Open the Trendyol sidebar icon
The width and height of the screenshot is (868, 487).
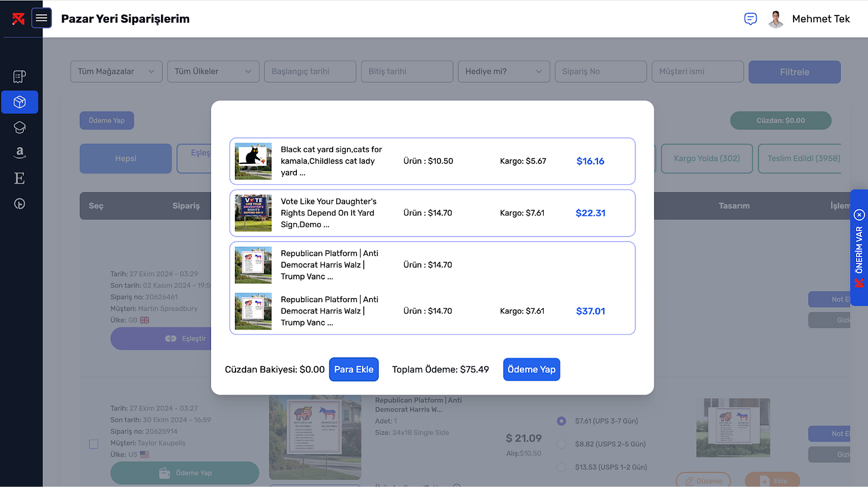pos(20,204)
